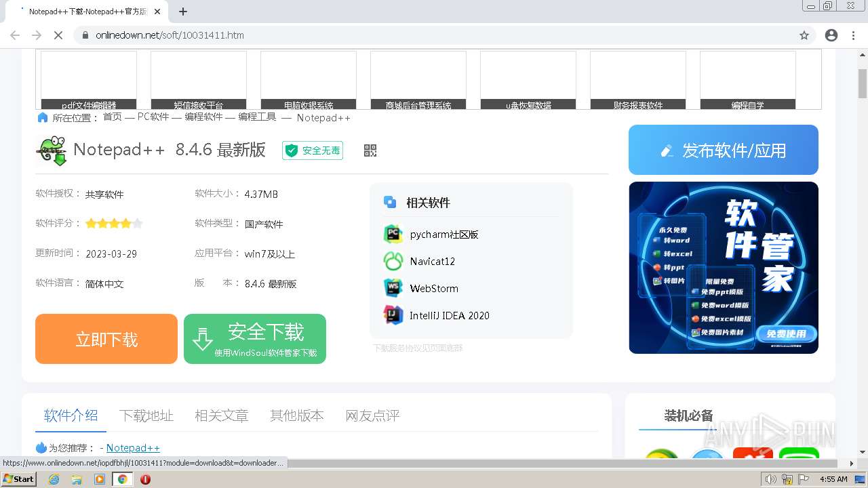Open the 商城后台管理系统 ad tile
The width and height of the screenshot is (868, 488).
[418, 80]
